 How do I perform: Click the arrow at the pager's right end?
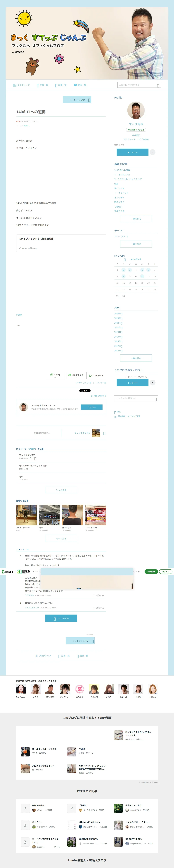pyautogui.click(x=104, y=433)
